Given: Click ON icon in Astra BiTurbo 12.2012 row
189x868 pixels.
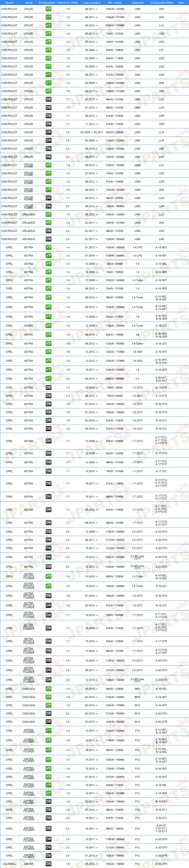Looking at the screenshot, I should [49, 567].
